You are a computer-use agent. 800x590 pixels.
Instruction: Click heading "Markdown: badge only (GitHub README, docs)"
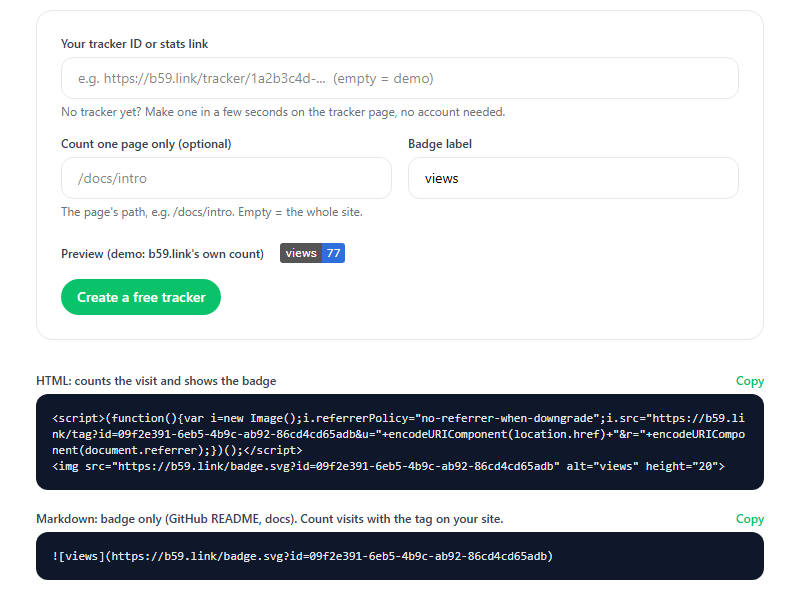pyautogui.click(x=166, y=519)
